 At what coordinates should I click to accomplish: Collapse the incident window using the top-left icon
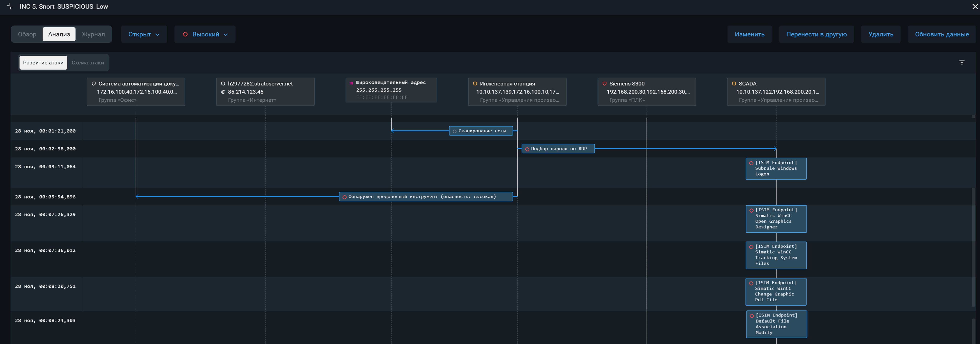(x=10, y=7)
